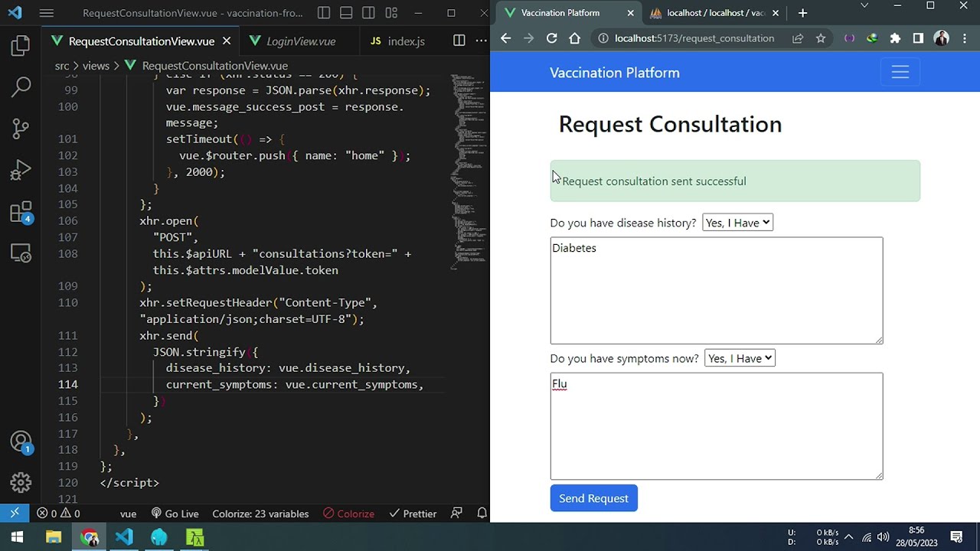Open the VS Code hamburger menu
The width and height of the screenshot is (980, 551).
(46, 13)
